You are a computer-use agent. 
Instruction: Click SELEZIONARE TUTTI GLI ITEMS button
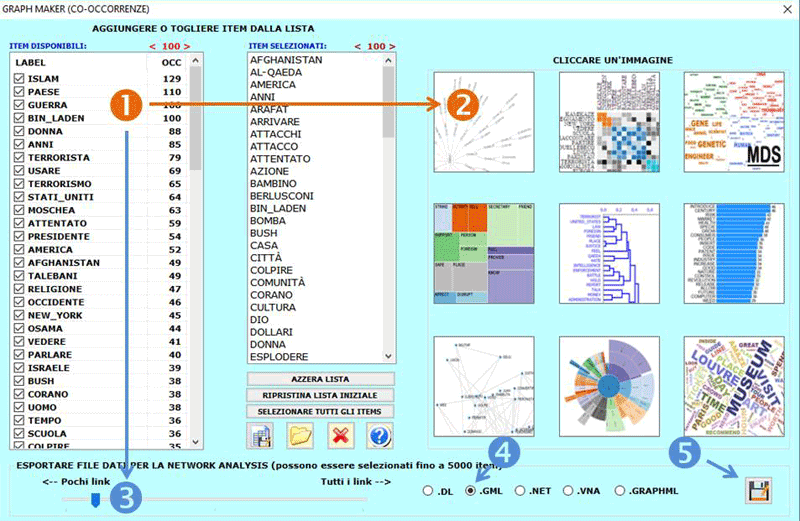tap(320, 411)
